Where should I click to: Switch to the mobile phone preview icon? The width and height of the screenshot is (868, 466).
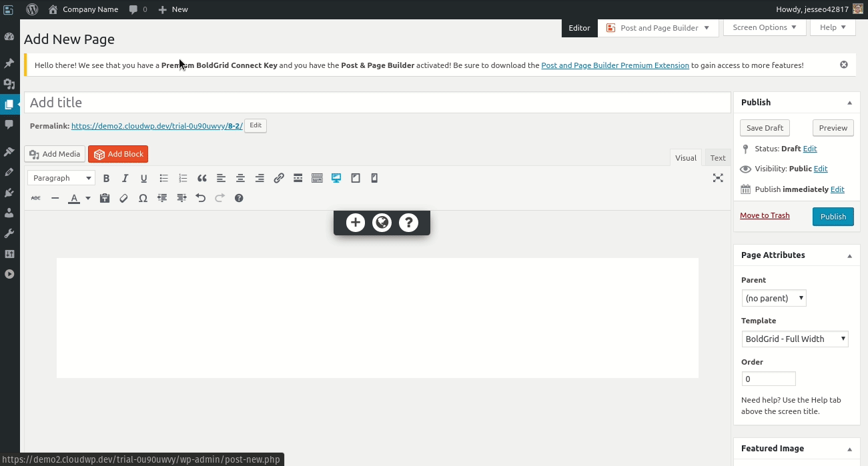374,178
